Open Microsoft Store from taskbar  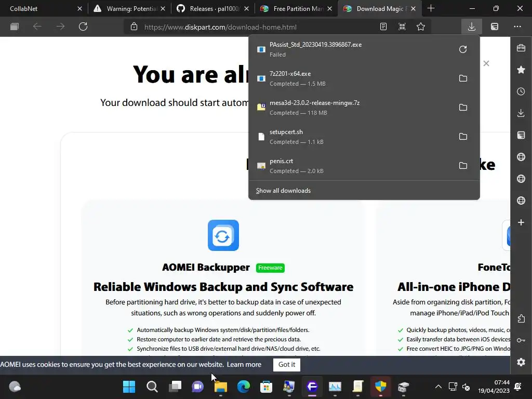267,387
